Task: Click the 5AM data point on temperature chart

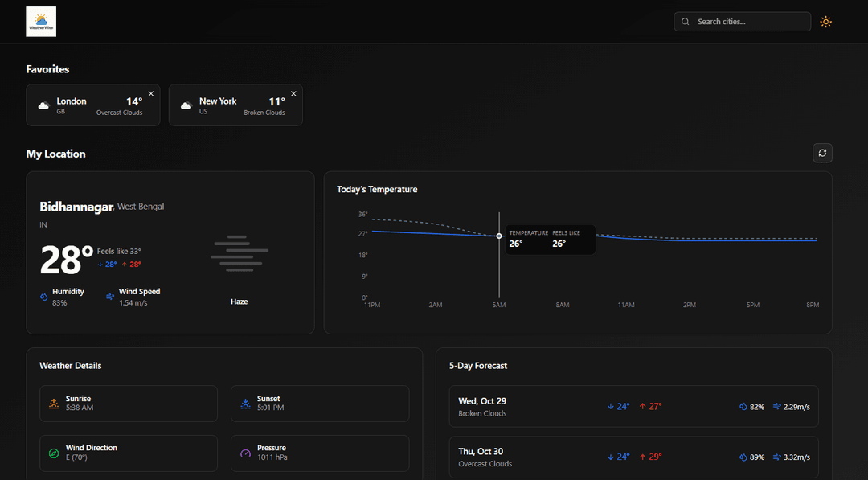Action: 499,236
